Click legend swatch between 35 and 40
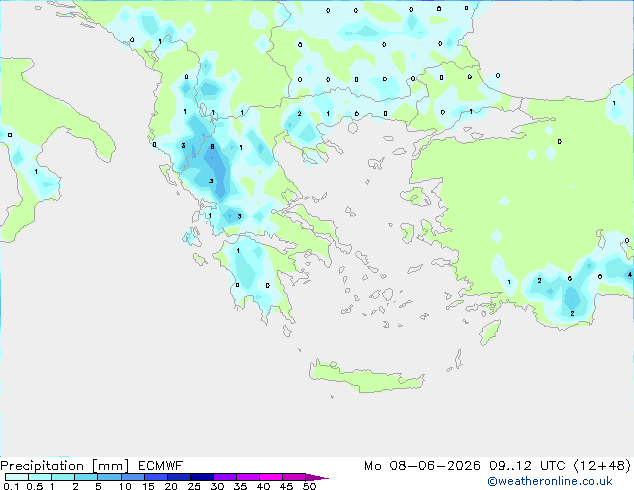 (247, 477)
